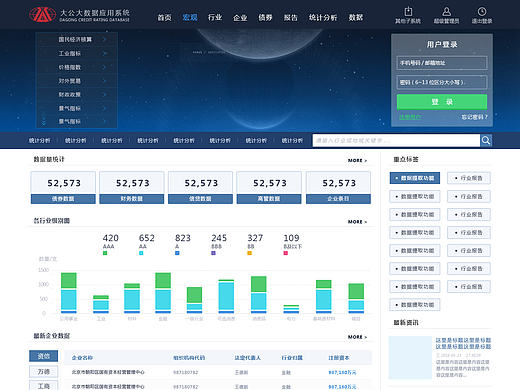Focus the phone number or email login field

(442, 63)
